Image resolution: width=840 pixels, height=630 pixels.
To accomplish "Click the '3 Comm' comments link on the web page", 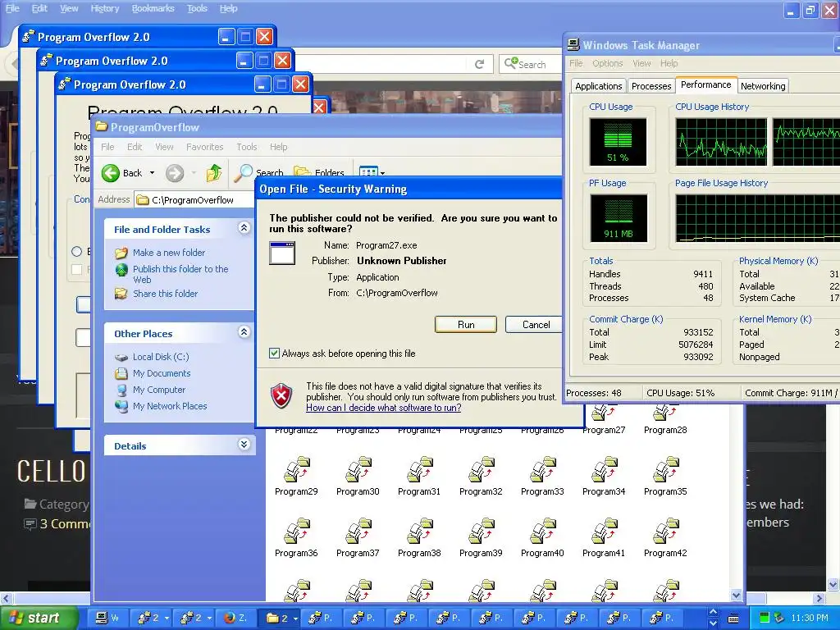I will [x=64, y=523].
